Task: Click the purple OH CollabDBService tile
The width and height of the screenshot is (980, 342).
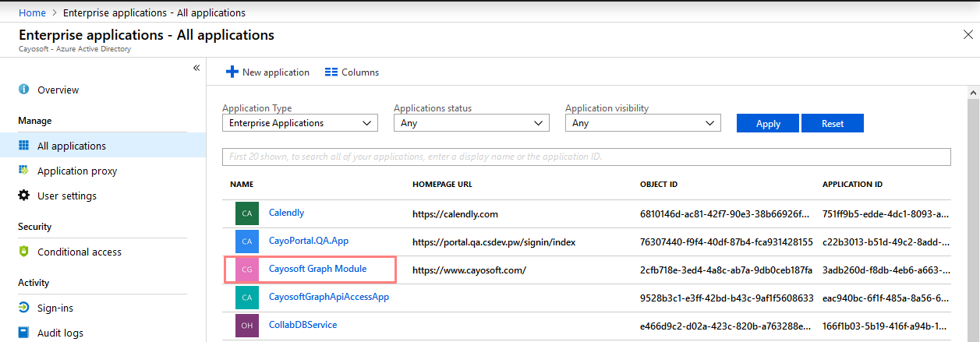Action: tap(247, 326)
